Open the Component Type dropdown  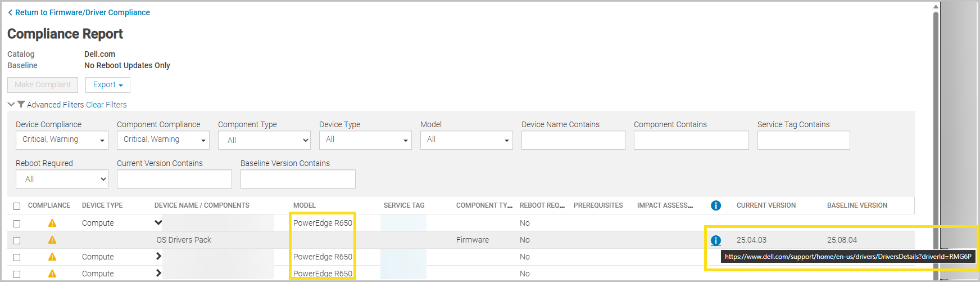tap(264, 140)
